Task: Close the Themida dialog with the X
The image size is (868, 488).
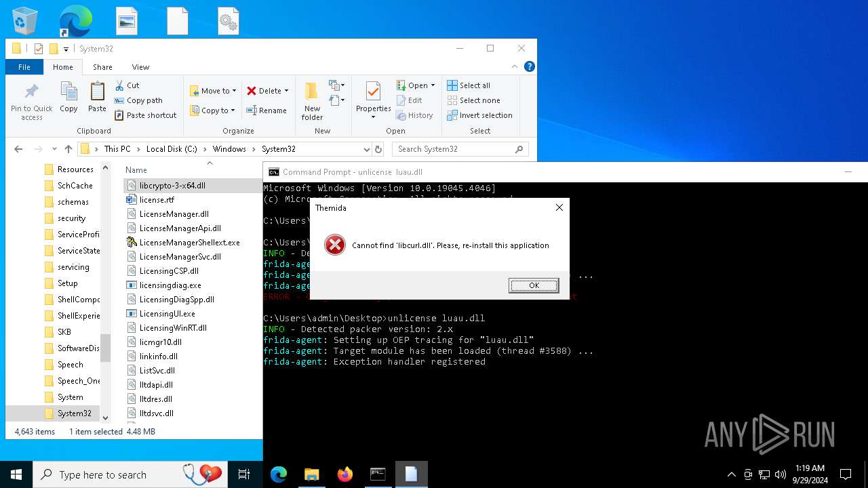Action: [x=559, y=207]
